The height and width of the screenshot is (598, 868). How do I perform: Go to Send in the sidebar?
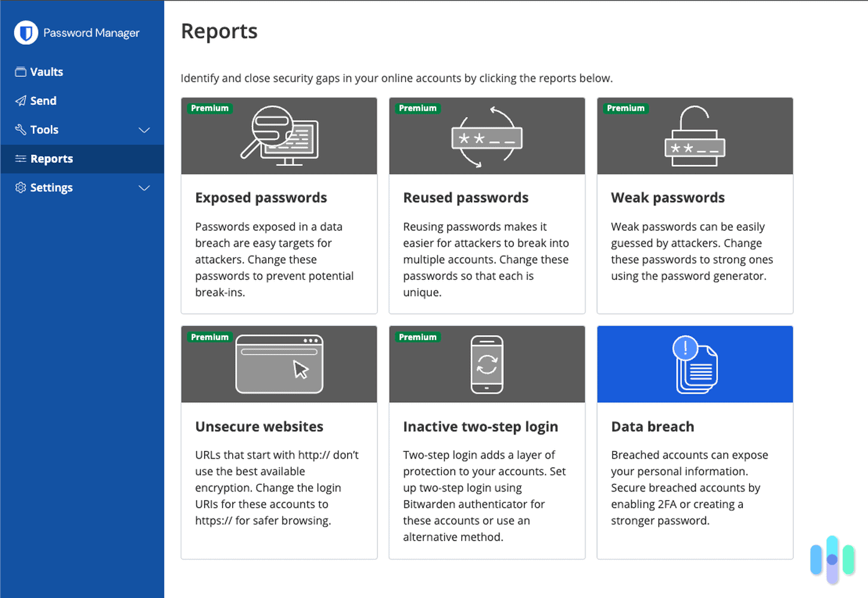click(x=44, y=100)
